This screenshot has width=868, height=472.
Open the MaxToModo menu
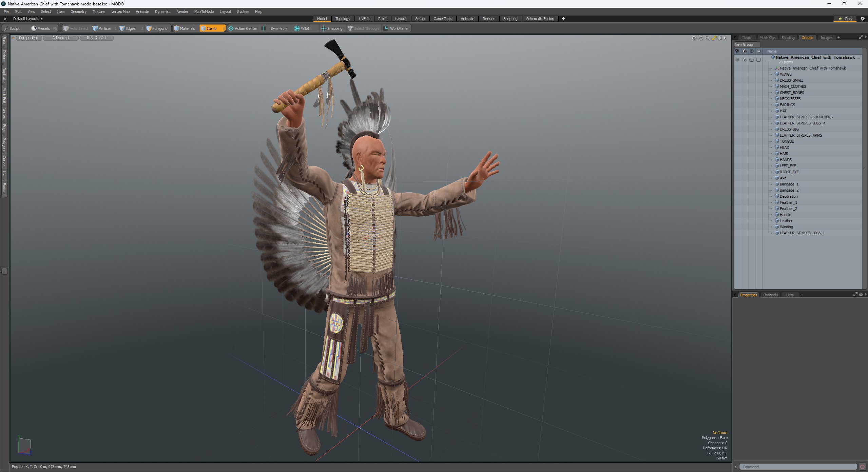tap(204, 12)
